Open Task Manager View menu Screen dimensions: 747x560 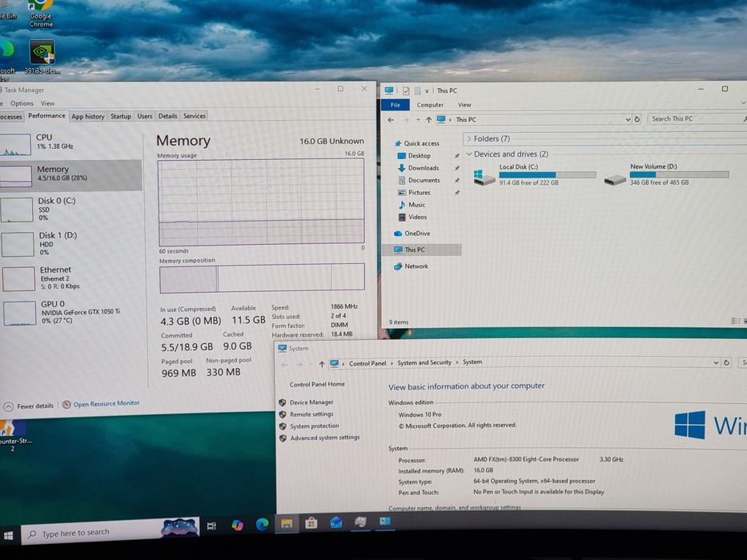(x=48, y=103)
